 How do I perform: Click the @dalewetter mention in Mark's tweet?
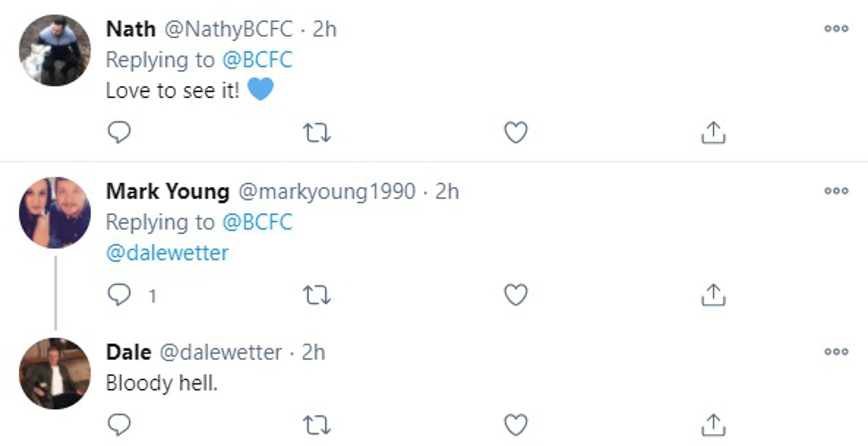point(167,253)
